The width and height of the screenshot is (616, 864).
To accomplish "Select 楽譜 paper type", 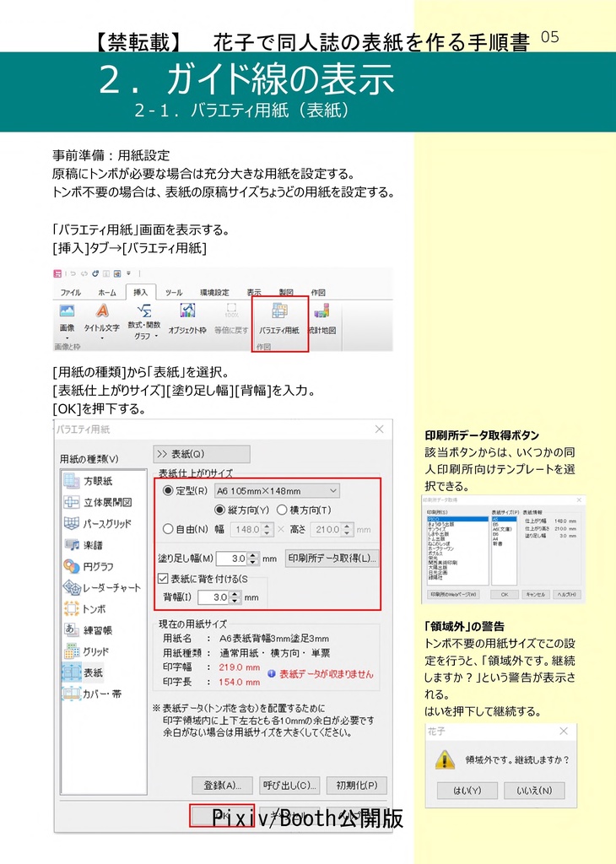I will coord(84,545).
